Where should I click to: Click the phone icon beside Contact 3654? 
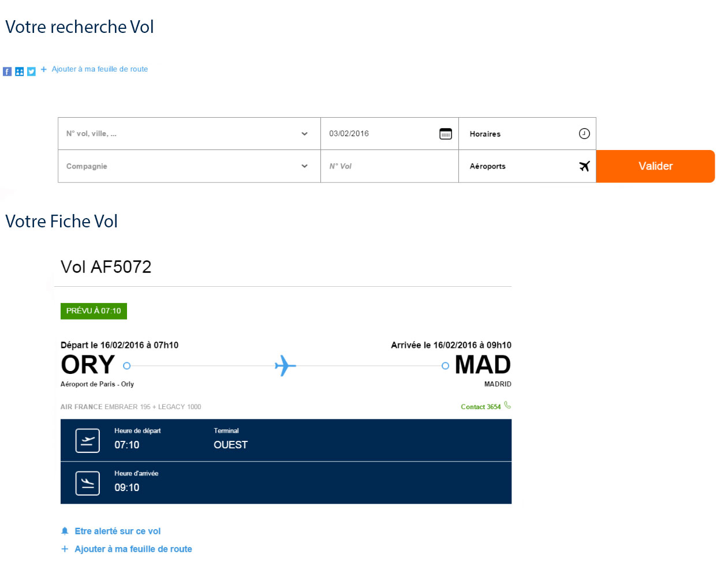coord(507,405)
